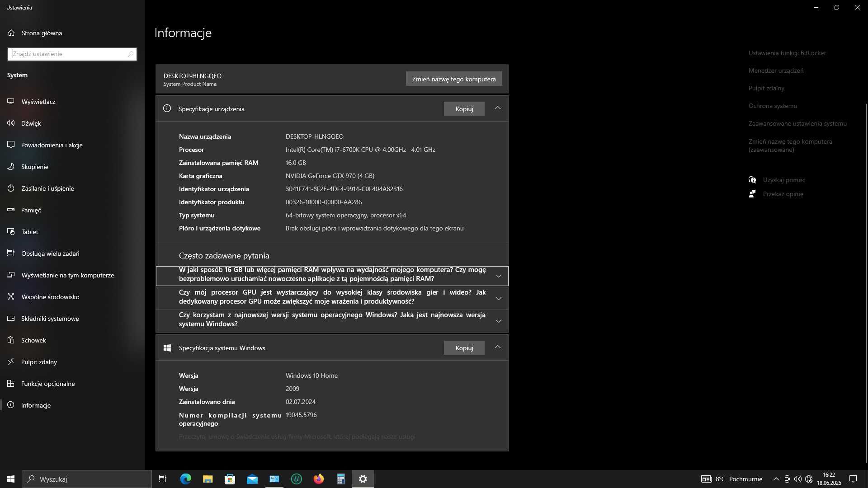Open Strona główna home icon

point(11,33)
